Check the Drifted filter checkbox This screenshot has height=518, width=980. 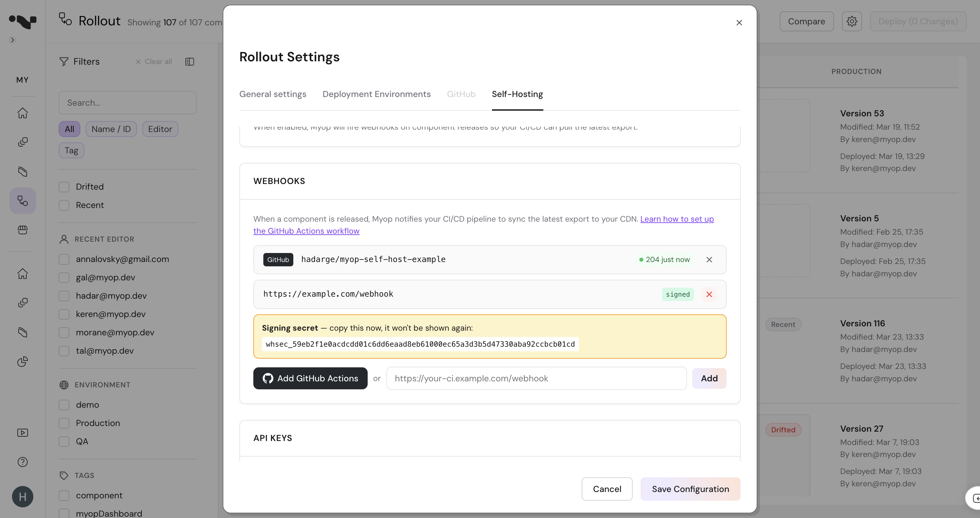pyautogui.click(x=64, y=187)
